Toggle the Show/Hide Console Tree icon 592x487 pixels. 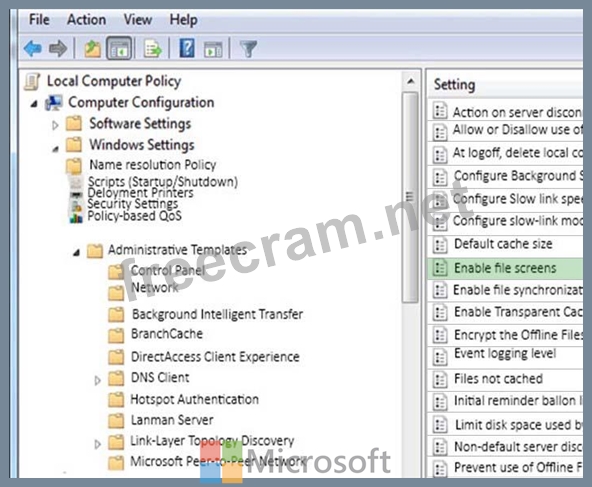(x=119, y=48)
